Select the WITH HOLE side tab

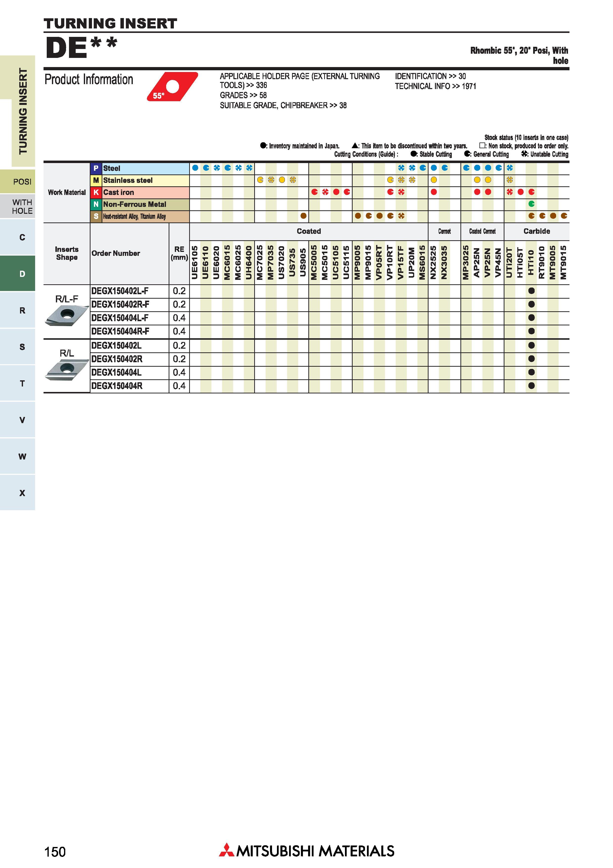[18, 206]
